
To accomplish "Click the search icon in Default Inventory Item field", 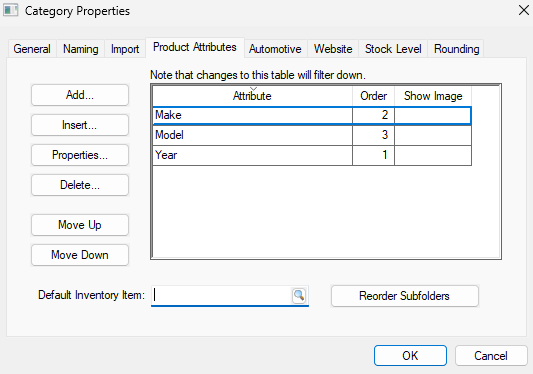I will pyautogui.click(x=299, y=295).
